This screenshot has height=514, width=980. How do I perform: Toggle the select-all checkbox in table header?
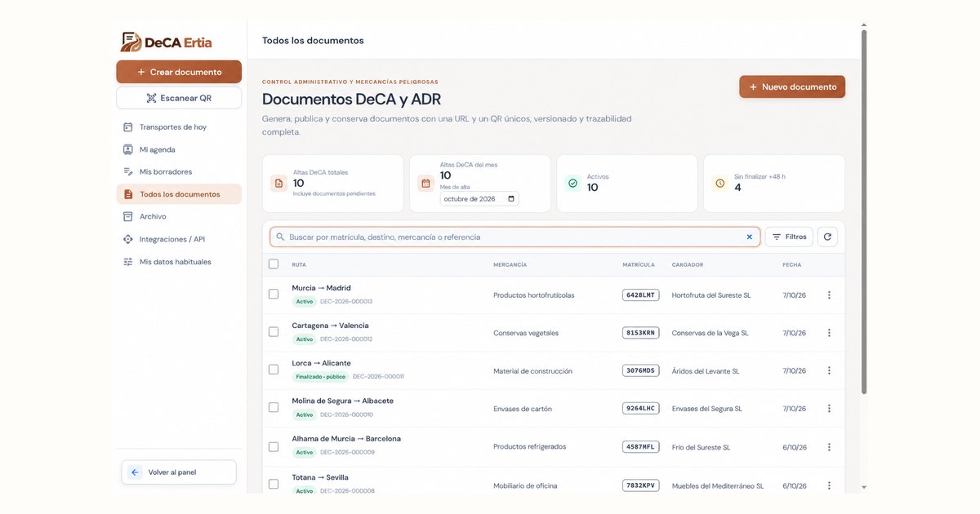pyautogui.click(x=274, y=264)
